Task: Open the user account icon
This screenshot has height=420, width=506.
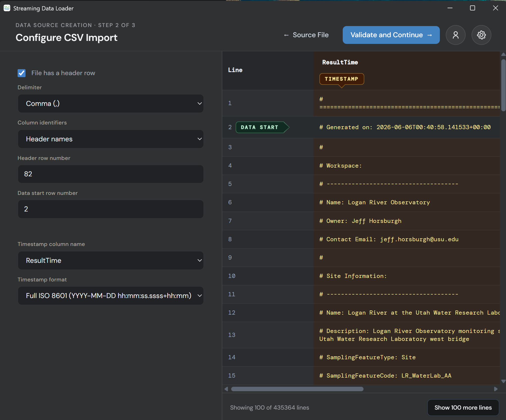Action: coord(455,35)
